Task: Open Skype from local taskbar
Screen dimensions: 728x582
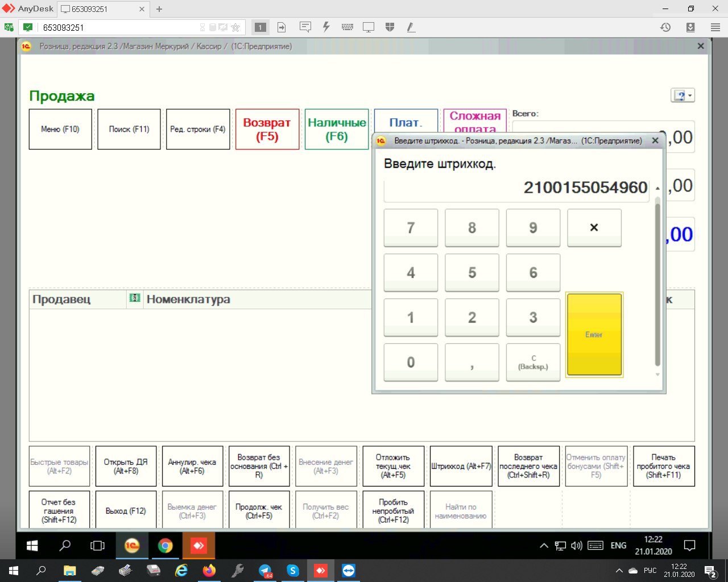Action: coord(293,571)
